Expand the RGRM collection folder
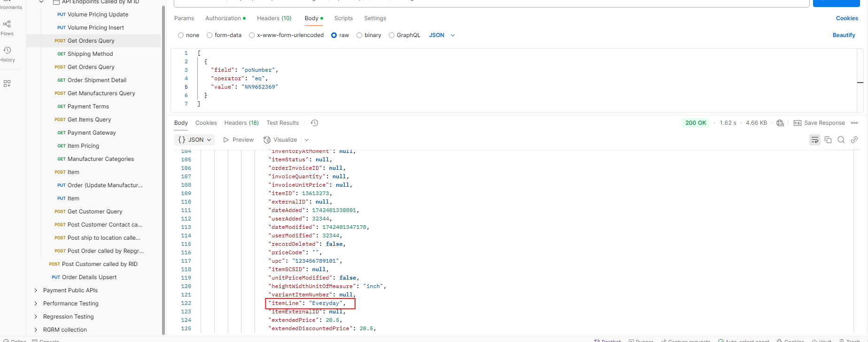The height and width of the screenshot is (342, 868). [x=36, y=330]
